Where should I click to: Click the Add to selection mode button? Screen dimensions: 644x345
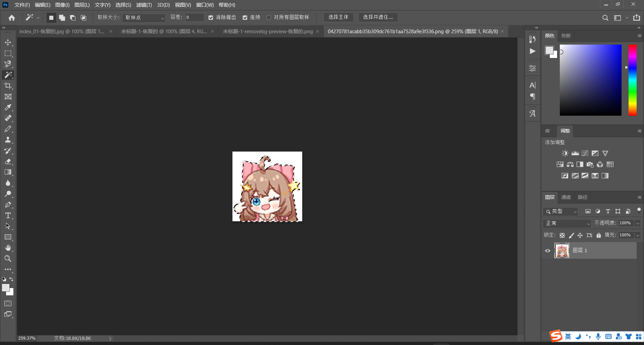coord(62,18)
